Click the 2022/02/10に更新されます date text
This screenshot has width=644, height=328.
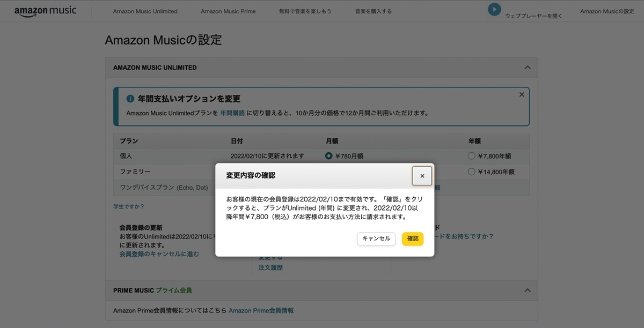click(267, 156)
